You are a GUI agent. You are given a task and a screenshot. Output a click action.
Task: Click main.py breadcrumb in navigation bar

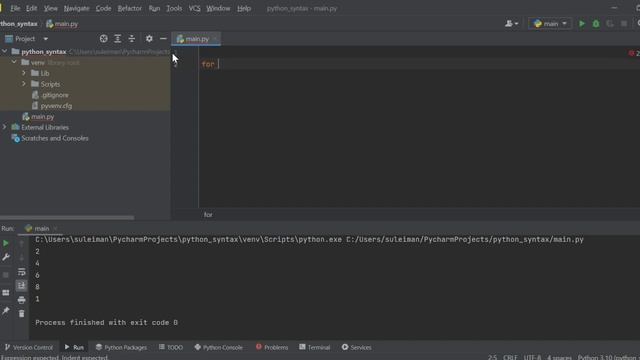click(62, 24)
